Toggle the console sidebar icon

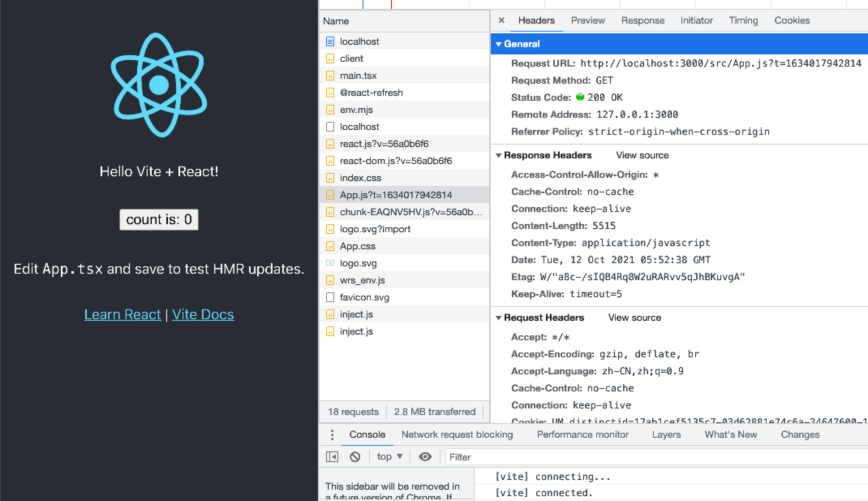pyautogui.click(x=332, y=457)
